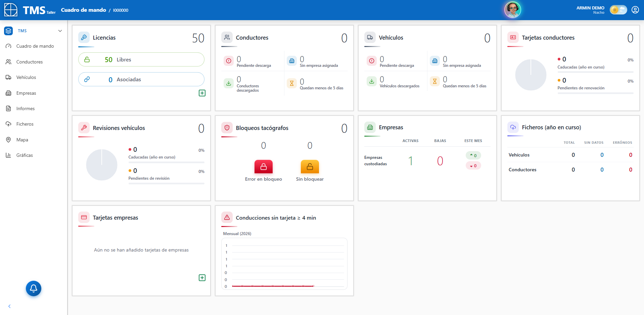The width and height of the screenshot is (644, 315).
Task: Click the orange Sin bloquear unlock icon
Action: pos(310,167)
